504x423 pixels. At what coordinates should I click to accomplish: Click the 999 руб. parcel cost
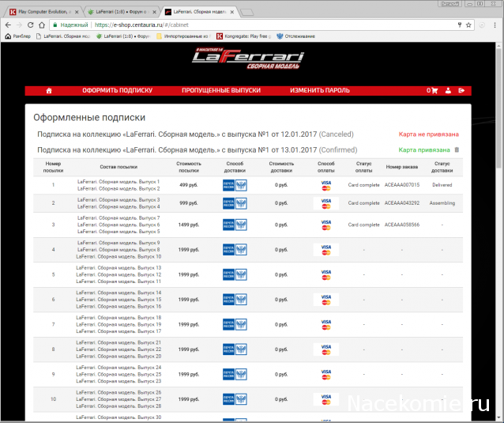[x=189, y=203]
